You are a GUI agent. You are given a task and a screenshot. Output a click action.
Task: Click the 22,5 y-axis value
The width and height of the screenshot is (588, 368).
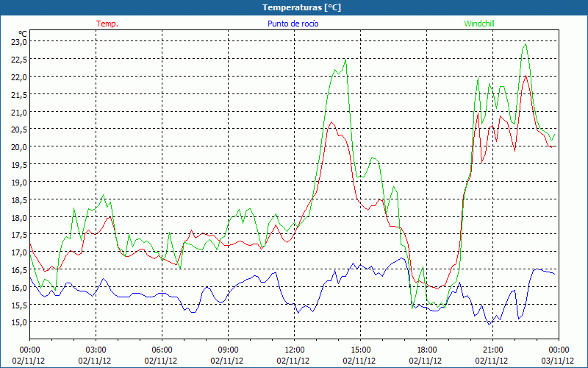pos(19,60)
